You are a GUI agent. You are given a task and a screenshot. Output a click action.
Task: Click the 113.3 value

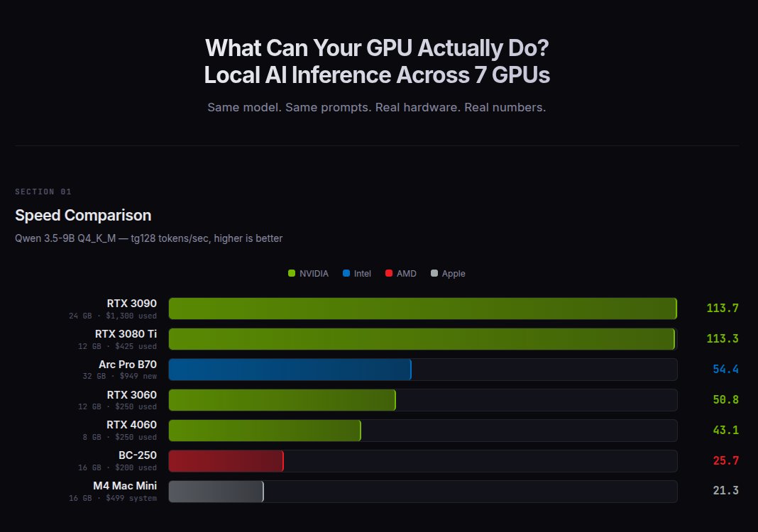click(723, 339)
